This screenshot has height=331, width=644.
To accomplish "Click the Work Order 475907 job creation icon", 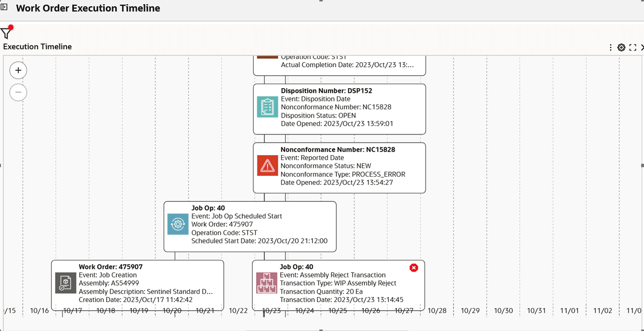I will (x=66, y=283).
